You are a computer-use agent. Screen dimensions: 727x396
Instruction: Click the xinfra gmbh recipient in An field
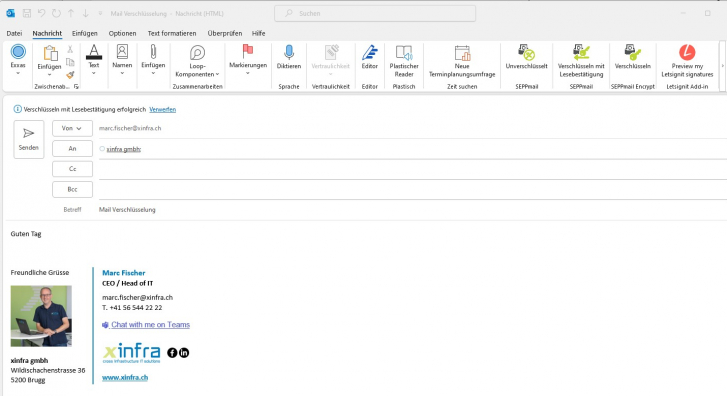pyautogui.click(x=123, y=149)
